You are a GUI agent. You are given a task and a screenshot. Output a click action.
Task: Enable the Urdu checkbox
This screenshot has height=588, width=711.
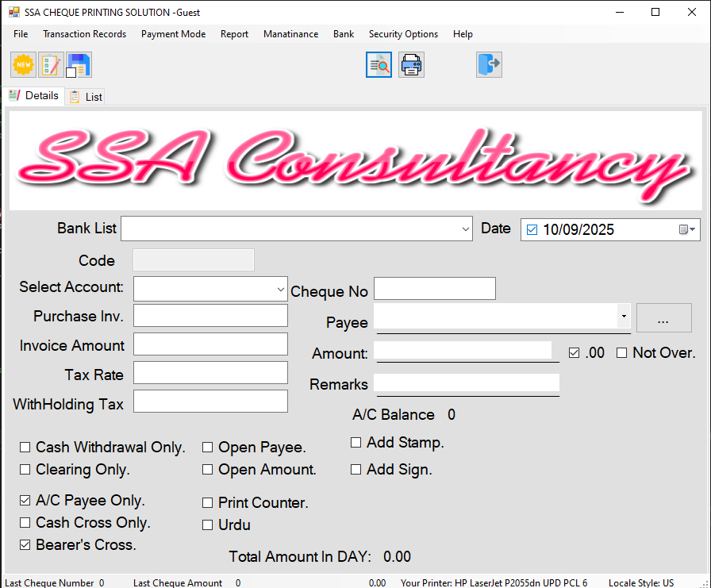pyautogui.click(x=208, y=525)
